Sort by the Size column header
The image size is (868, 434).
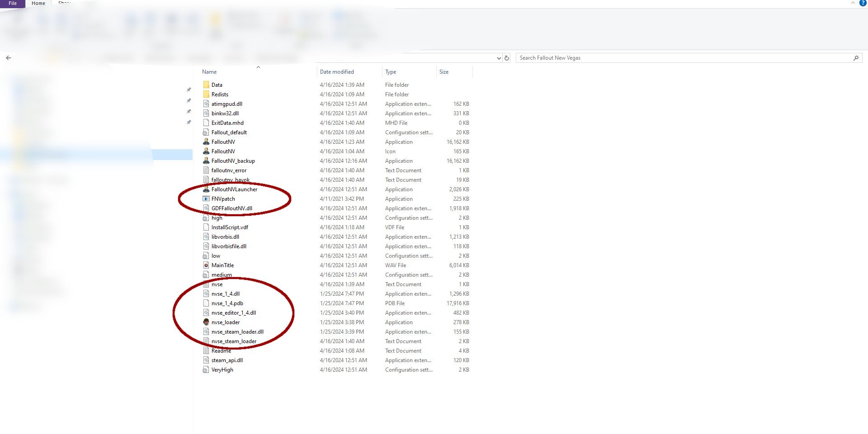[444, 72]
